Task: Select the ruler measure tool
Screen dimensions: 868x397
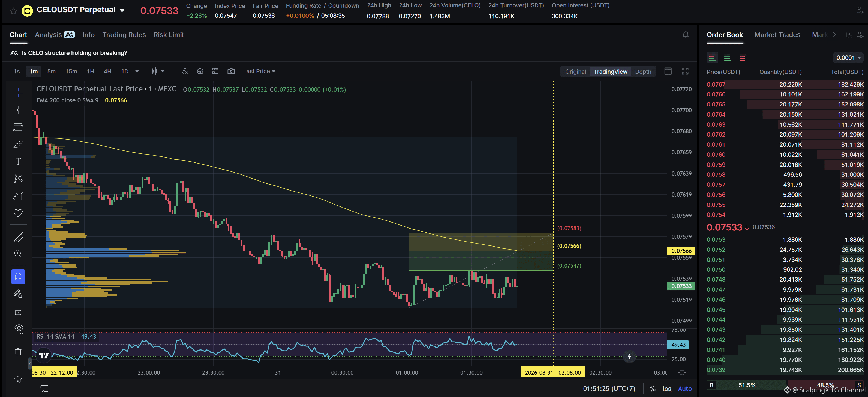Action: click(18, 237)
